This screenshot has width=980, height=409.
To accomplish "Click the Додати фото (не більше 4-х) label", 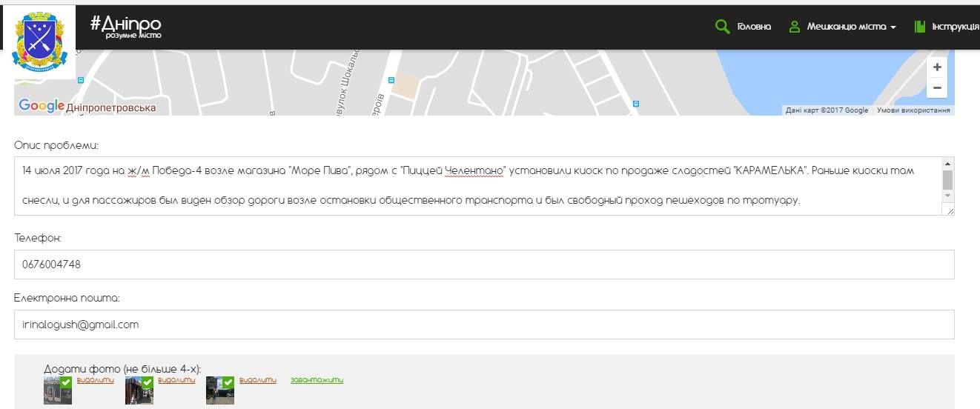I will [122, 368].
